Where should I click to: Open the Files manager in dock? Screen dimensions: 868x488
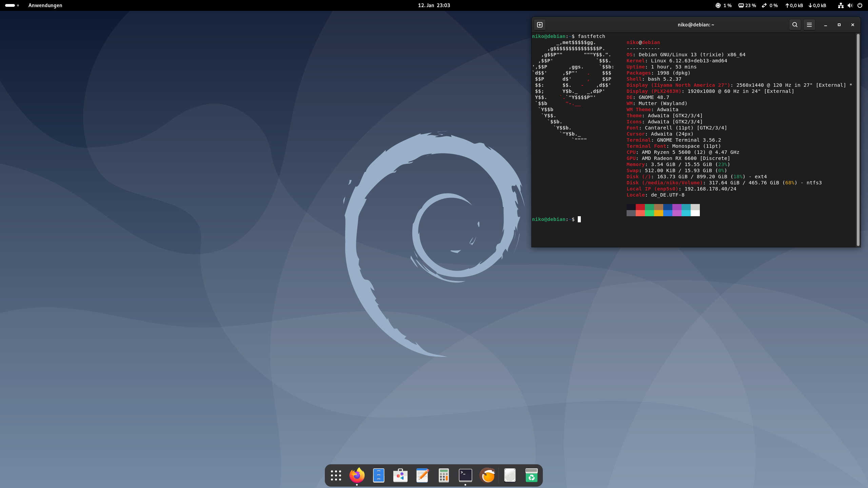coord(378,475)
